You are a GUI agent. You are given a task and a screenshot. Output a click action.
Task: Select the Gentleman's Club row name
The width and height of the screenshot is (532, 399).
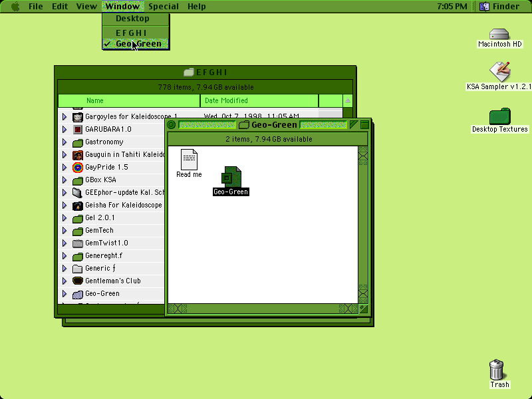pos(113,281)
